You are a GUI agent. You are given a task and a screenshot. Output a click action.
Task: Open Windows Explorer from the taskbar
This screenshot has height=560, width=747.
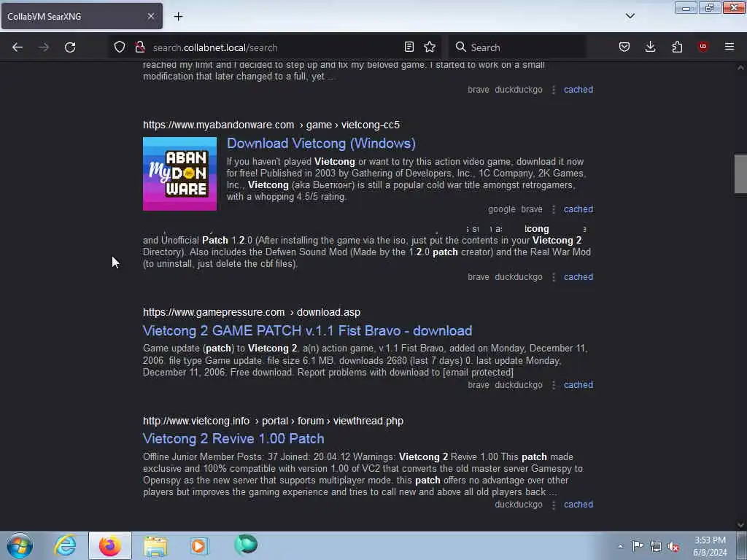155,546
